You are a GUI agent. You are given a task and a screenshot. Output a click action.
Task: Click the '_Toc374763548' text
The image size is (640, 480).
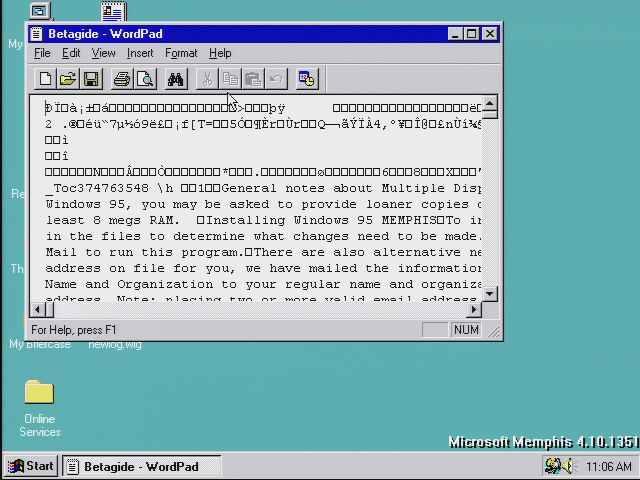(97, 188)
